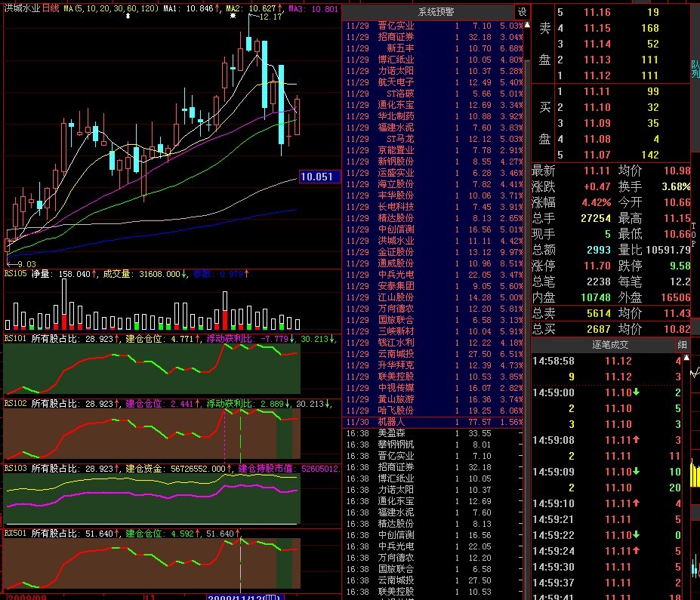This screenshot has height=600, width=700.
Task: Select 新五丰 alert row
Action: pyautogui.click(x=434, y=48)
